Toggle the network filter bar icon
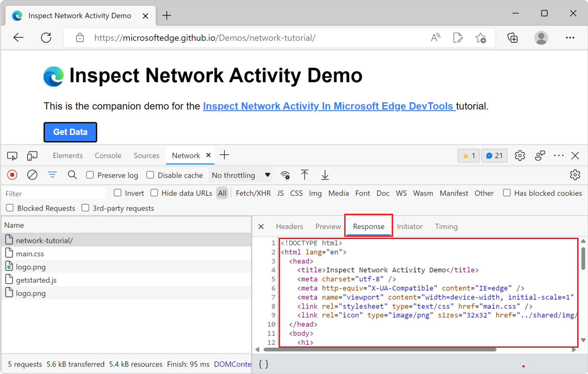The image size is (588, 374). pos(52,175)
